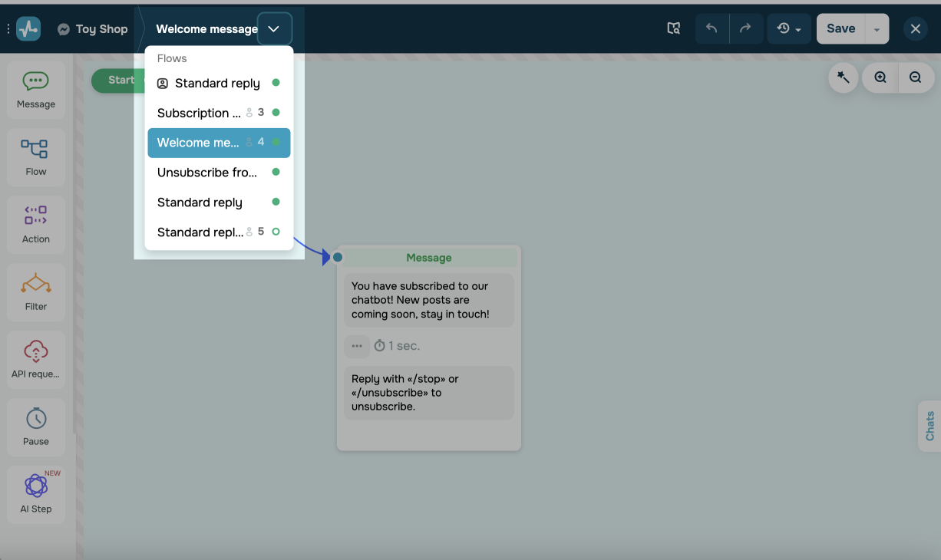Viewport: 941px width, 560px height.
Task: Add an API request element
Action: click(x=36, y=360)
